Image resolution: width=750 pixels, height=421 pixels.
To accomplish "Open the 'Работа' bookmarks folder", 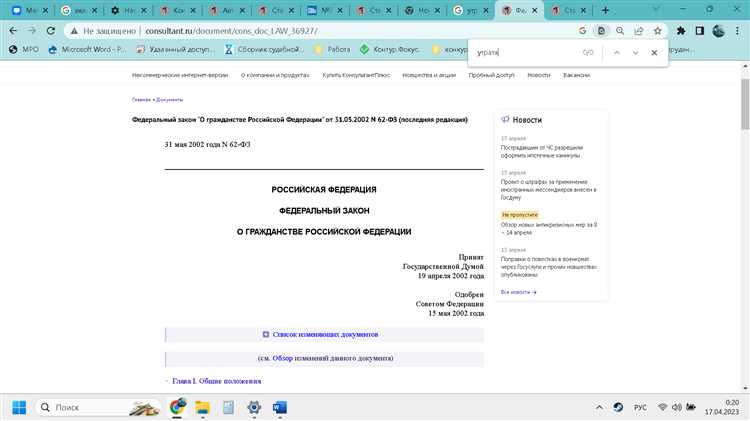I will 333,49.
